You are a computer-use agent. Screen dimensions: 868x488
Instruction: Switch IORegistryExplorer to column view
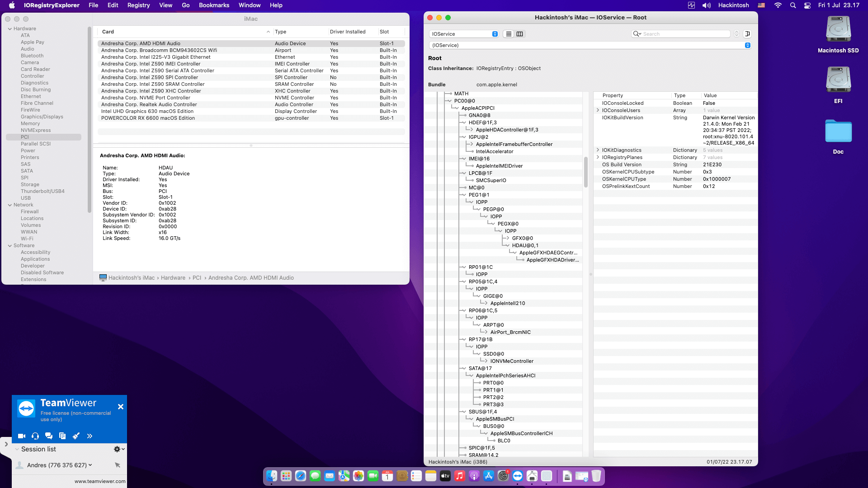pos(520,34)
